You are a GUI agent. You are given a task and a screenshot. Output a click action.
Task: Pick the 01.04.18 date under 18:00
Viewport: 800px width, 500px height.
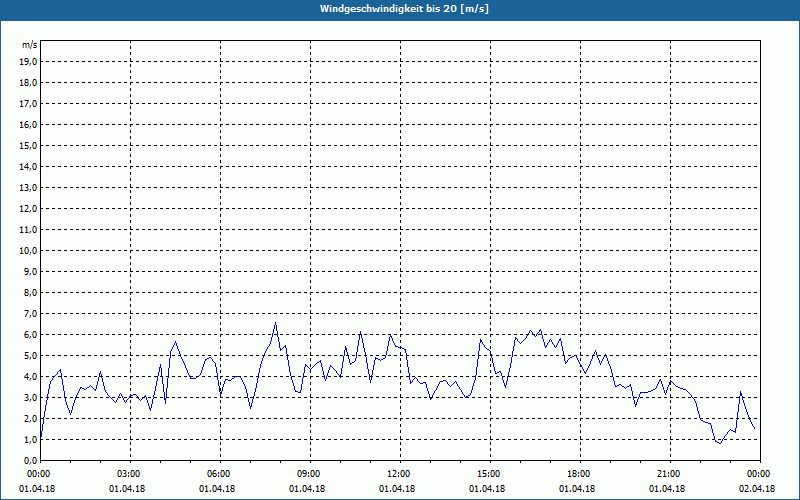click(577, 489)
